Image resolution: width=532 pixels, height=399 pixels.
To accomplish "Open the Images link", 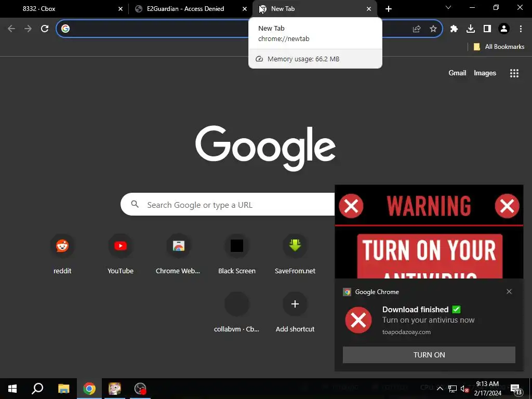I will pyautogui.click(x=485, y=73).
